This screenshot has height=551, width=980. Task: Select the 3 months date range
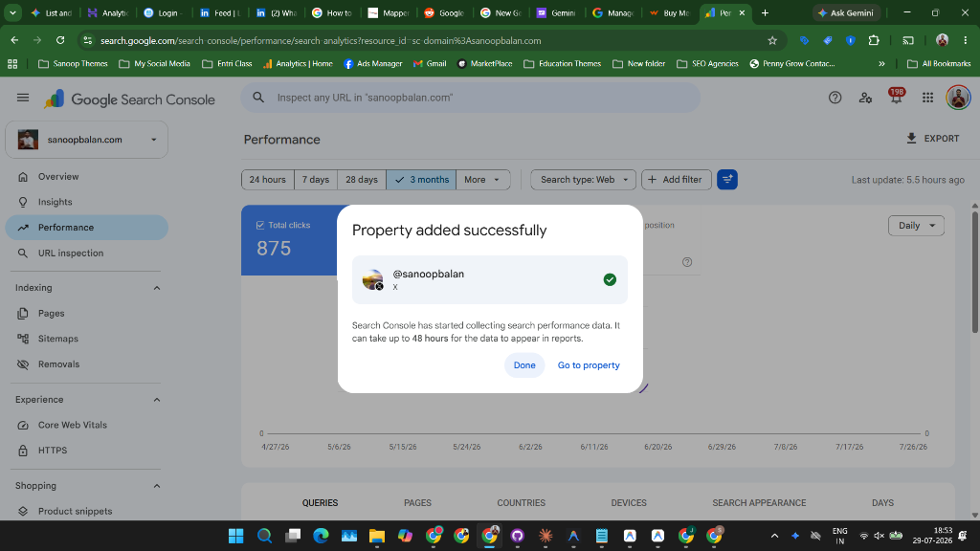pyautogui.click(x=421, y=179)
